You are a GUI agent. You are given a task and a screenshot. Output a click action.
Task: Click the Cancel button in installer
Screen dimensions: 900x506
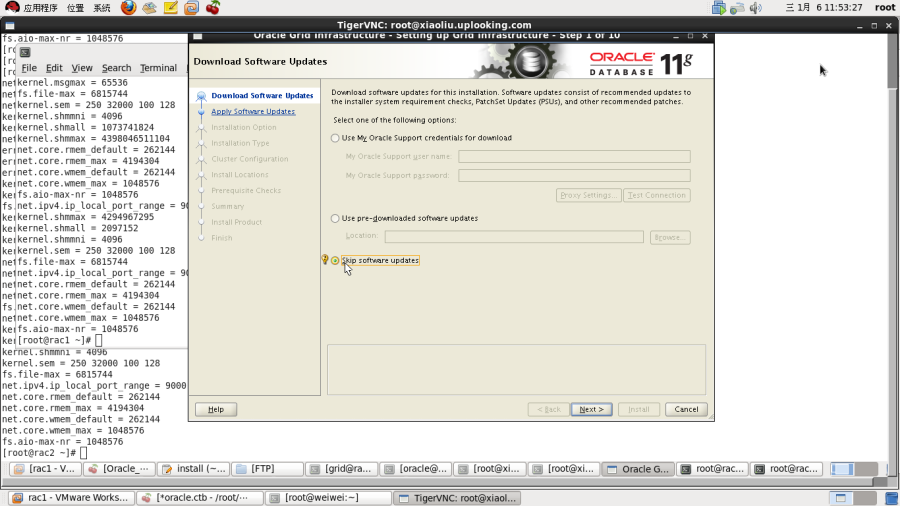(686, 410)
